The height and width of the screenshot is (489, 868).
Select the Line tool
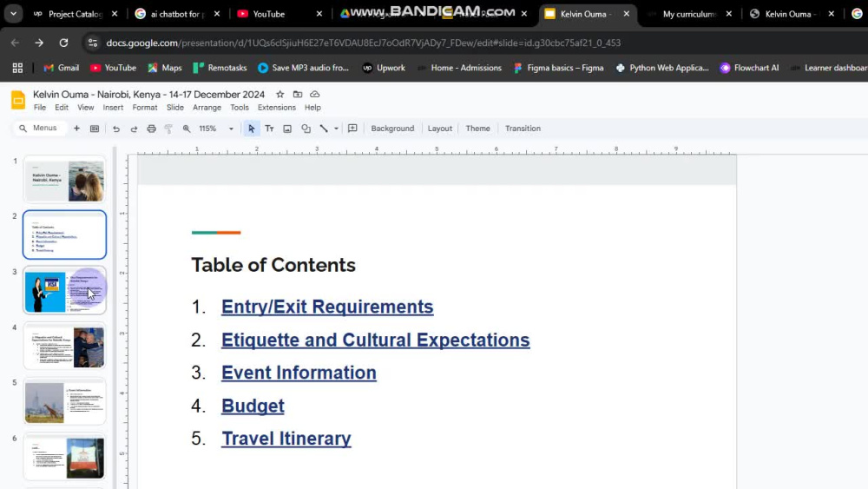click(x=324, y=129)
